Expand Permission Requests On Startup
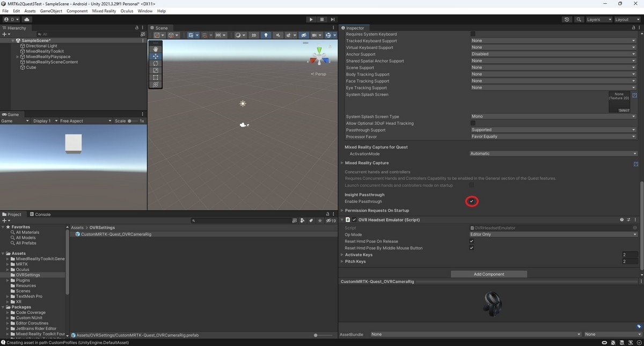The width and height of the screenshot is (644, 346). pyautogui.click(x=342, y=210)
